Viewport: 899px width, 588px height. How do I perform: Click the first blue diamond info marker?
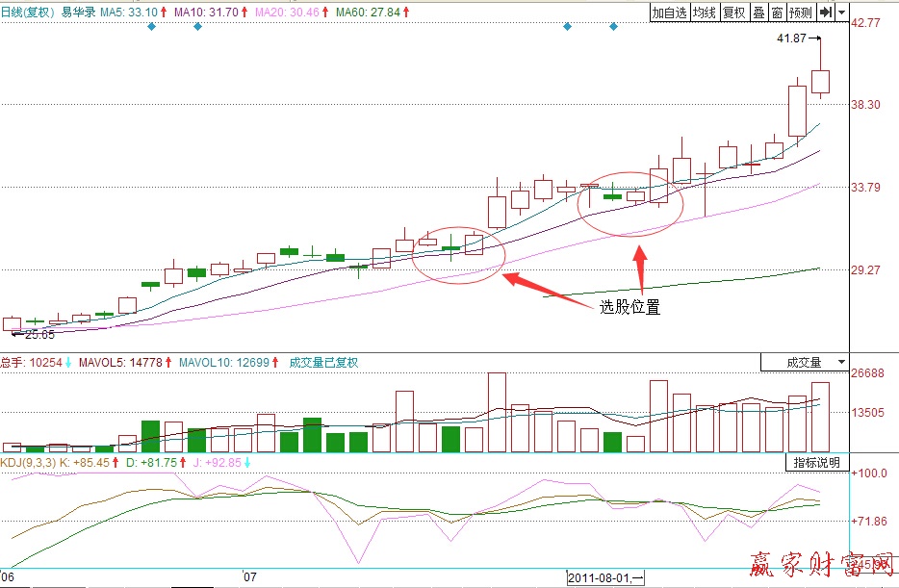(151, 27)
